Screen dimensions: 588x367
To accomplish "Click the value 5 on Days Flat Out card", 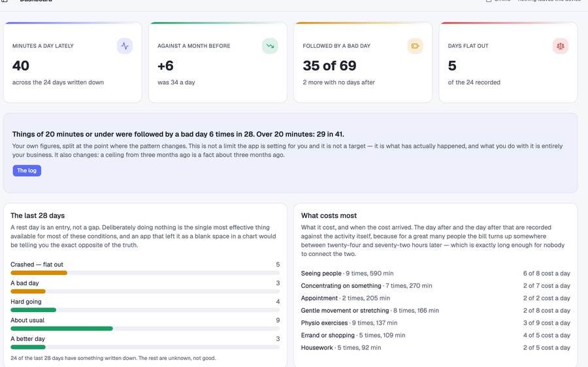I will tap(452, 65).
